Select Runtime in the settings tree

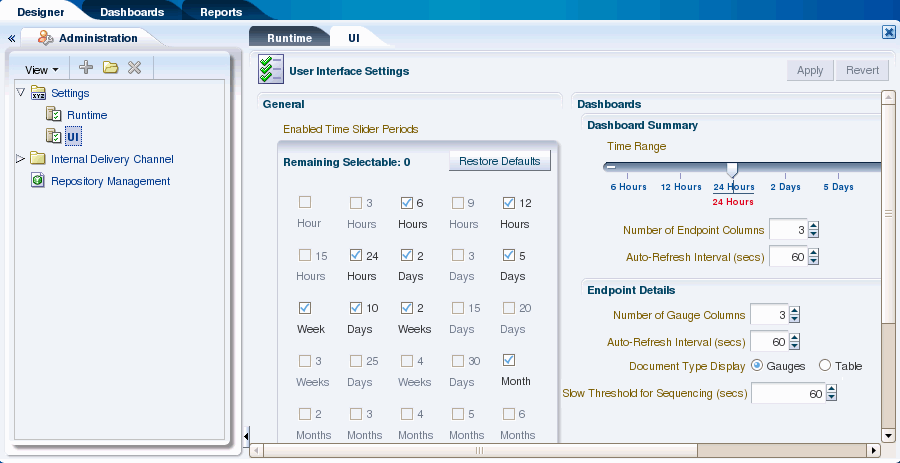pyautogui.click(x=87, y=115)
